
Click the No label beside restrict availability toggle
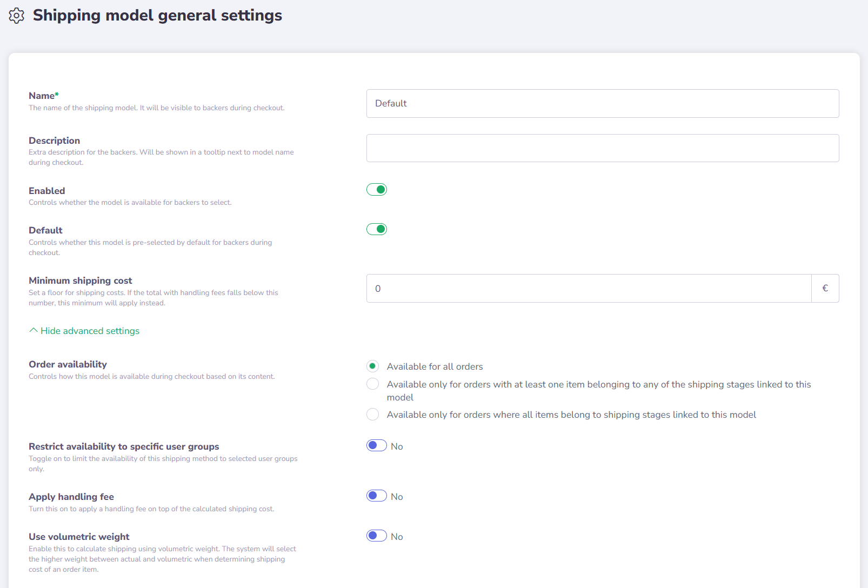[x=397, y=446]
